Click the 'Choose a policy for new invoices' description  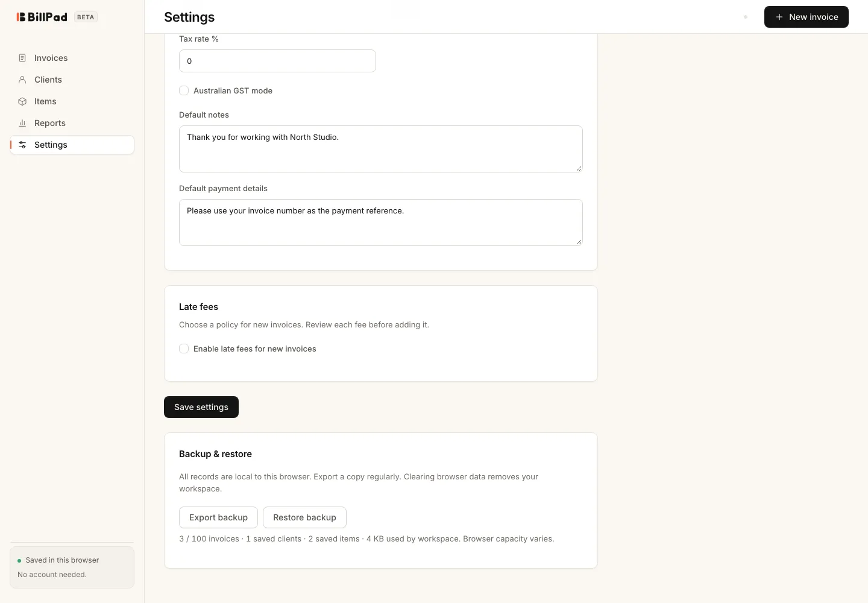(x=304, y=324)
